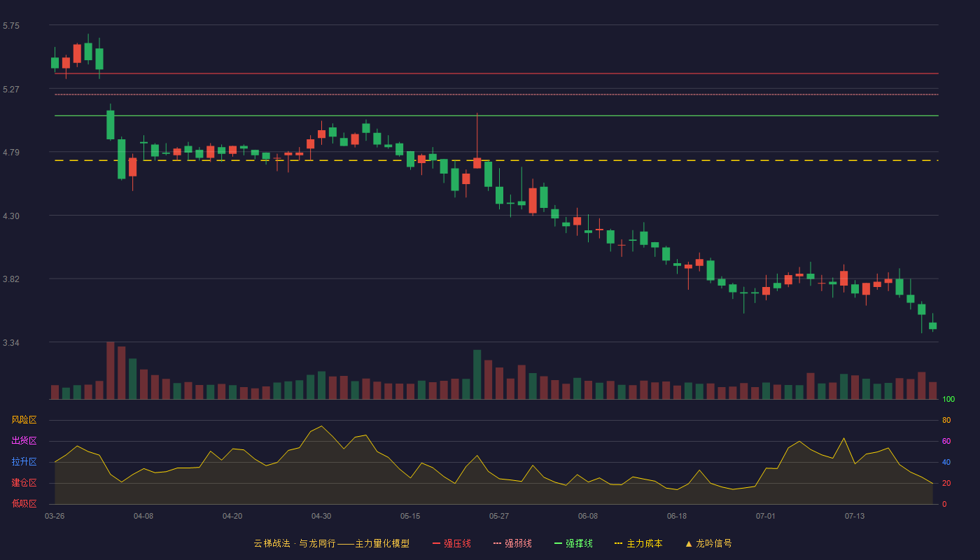
Task: Toggle the 主力成本 legend item
Action: [x=638, y=543]
